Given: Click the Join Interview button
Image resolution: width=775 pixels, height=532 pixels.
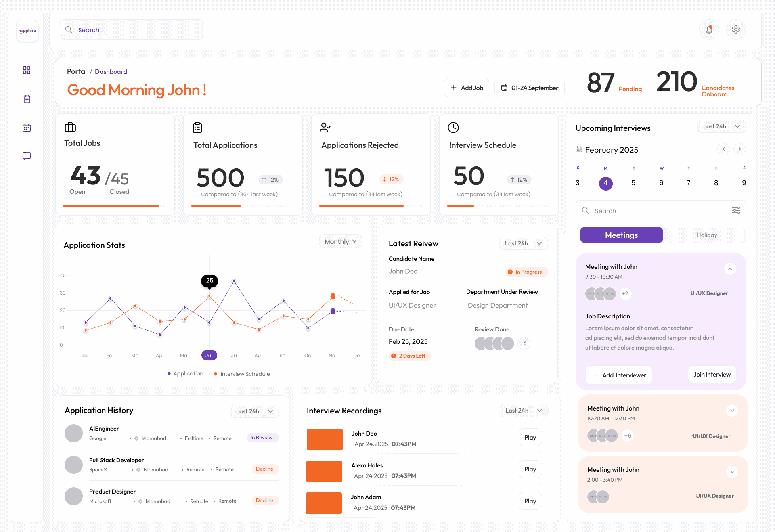Looking at the screenshot, I should point(712,374).
